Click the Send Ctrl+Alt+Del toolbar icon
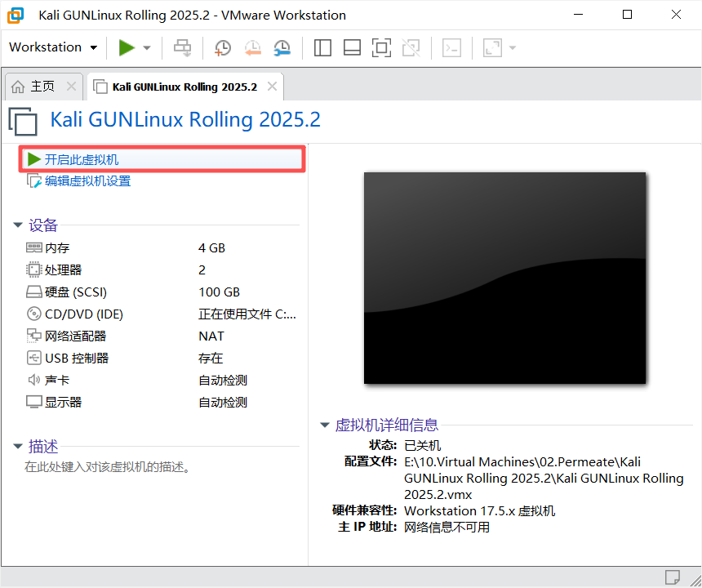702x588 pixels. [x=182, y=47]
